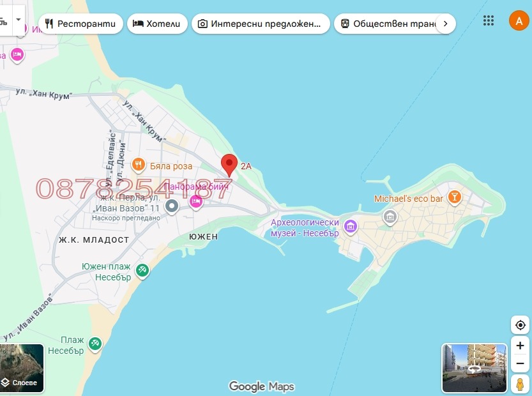Click Южен плаж Несебър label

pos(106,272)
